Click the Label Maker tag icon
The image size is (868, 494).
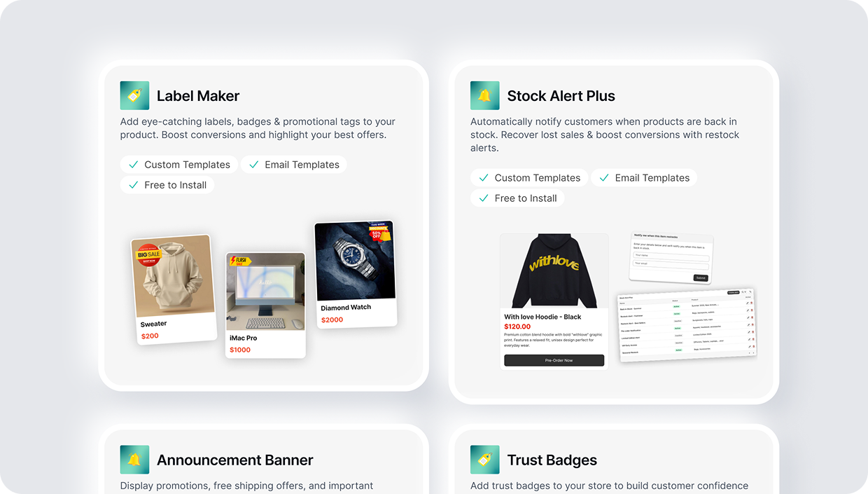pyautogui.click(x=134, y=95)
